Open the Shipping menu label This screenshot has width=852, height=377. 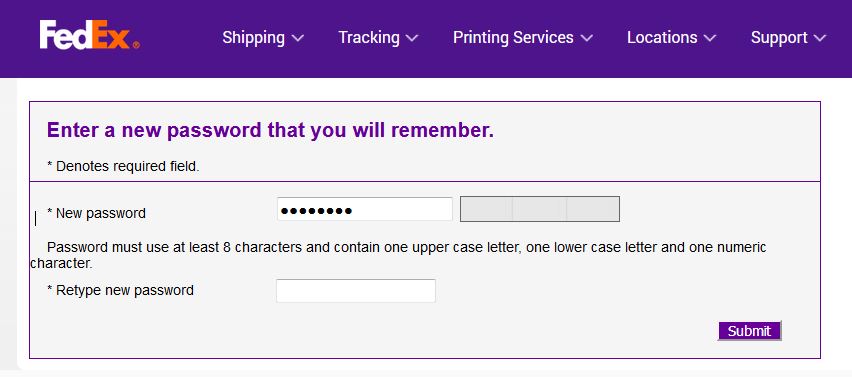tap(253, 37)
